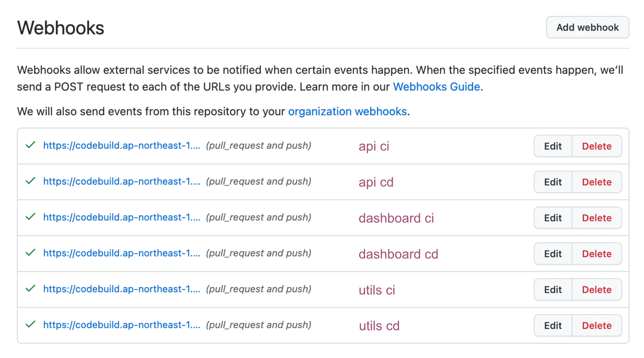Open the dashboard cd webhook URL
Image resolution: width=644 pixels, height=358 pixels.
click(122, 253)
